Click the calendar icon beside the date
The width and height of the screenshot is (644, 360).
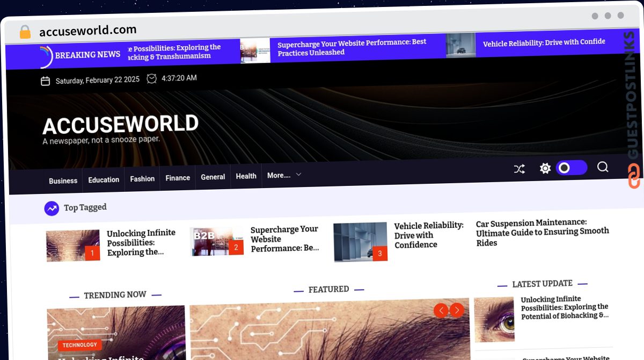coord(46,81)
